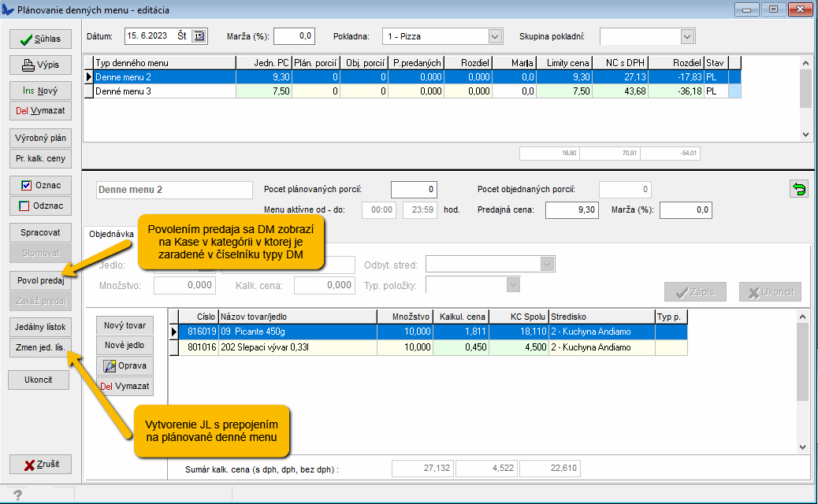Click the Nový tovar button
The height and width of the screenshot is (504, 818).
[125, 325]
